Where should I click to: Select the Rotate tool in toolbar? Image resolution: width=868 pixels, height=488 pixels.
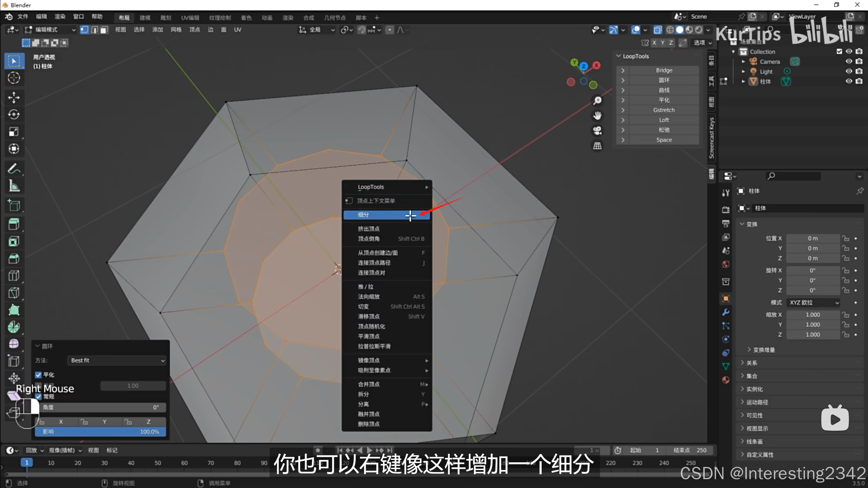(14, 115)
